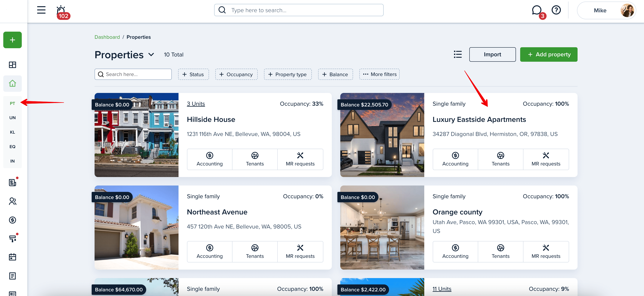Open Tenants for Luxury Eastside Apartments
This screenshot has height=296, width=644.
pyautogui.click(x=501, y=159)
